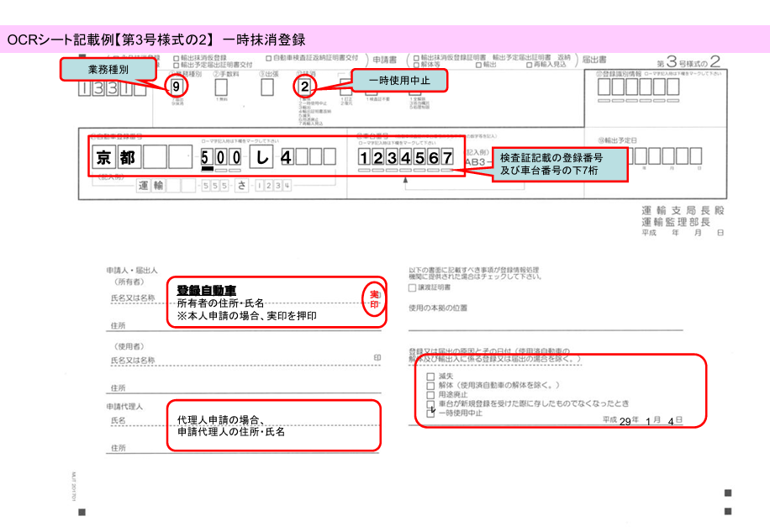770x532 pixels.
Task: Click the 業務種別 box containing 9
Action: click(177, 87)
